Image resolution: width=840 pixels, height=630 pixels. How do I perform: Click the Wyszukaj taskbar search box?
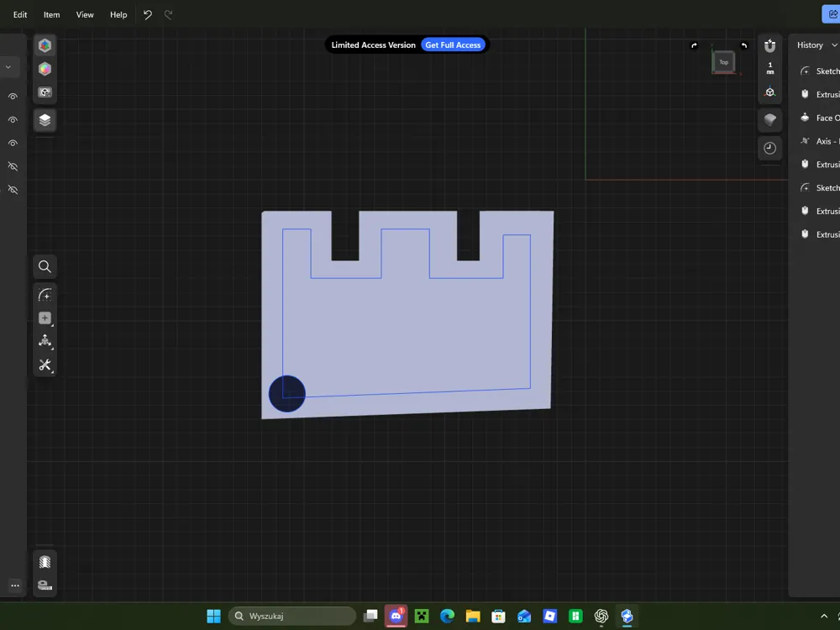pos(292,616)
